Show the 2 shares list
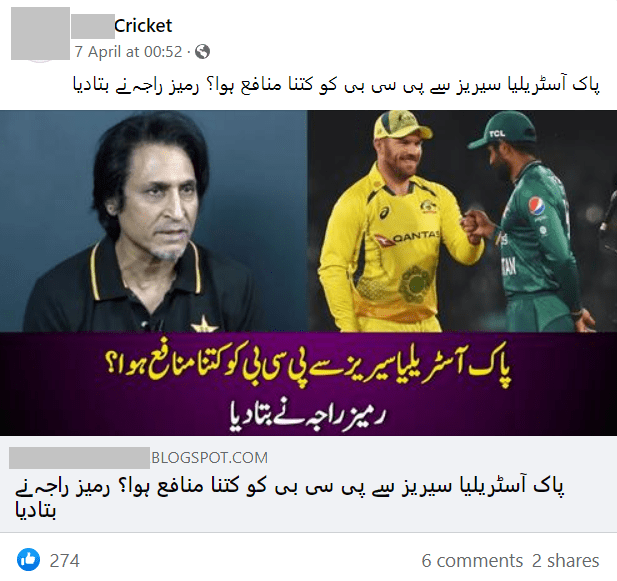This screenshot has width=617, height=581. (565, 561)
